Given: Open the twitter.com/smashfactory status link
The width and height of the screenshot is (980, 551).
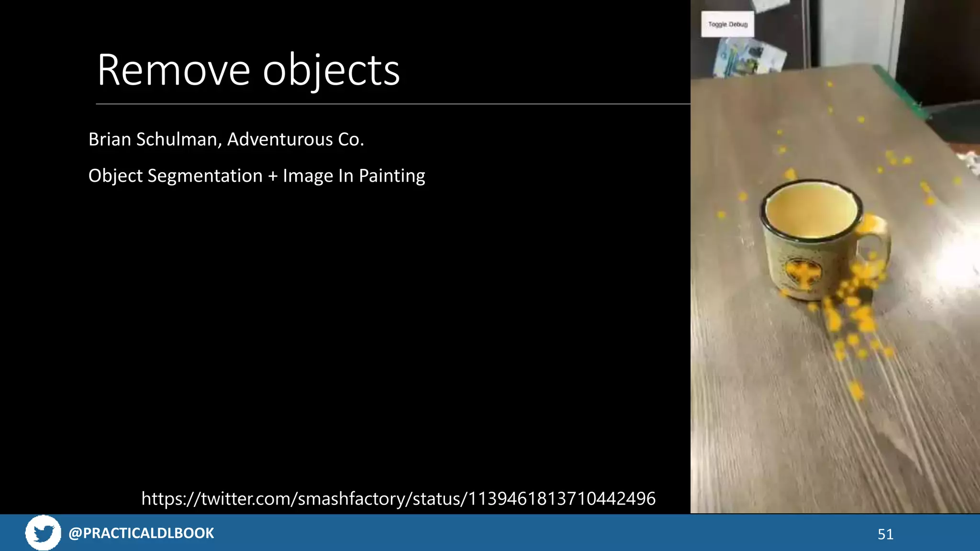Looking at the screenshot, I should pos(398,499).
